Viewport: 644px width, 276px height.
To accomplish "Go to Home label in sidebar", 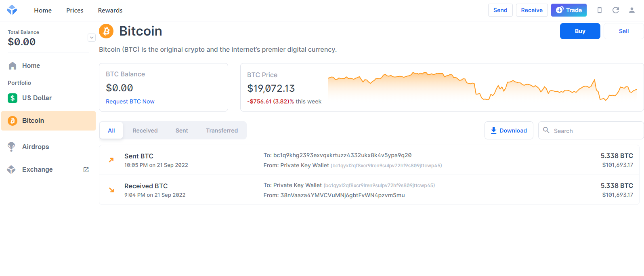I will coord(31,65).
